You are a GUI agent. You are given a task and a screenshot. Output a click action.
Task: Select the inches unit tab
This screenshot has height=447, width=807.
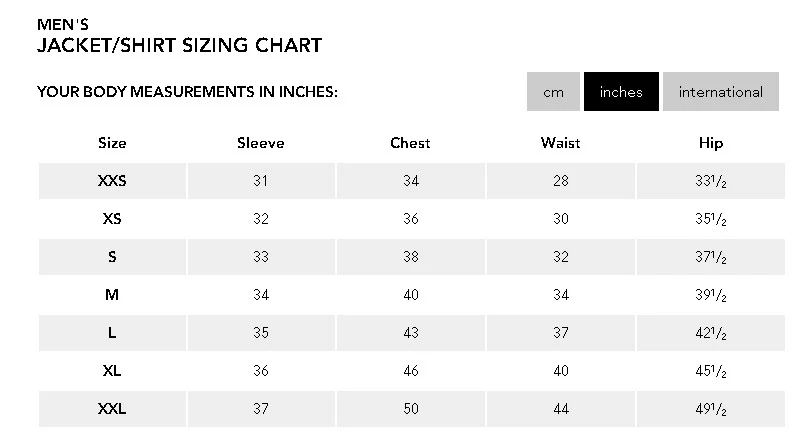point(621,92)
